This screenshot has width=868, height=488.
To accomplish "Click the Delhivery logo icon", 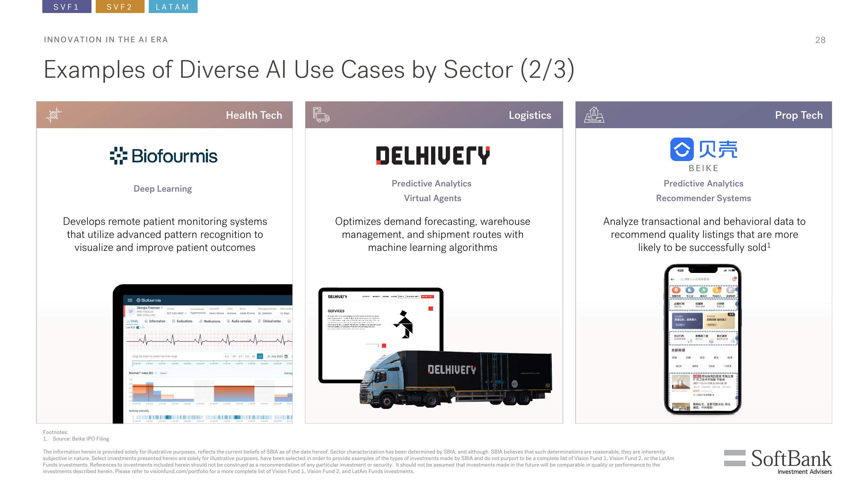I will (433, 156).
